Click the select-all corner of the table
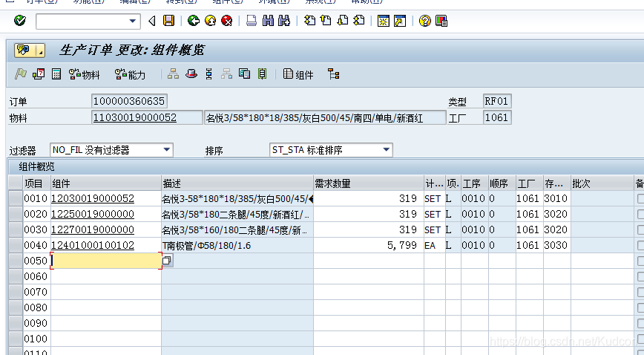The image size is (644, 355). (16, 183)
